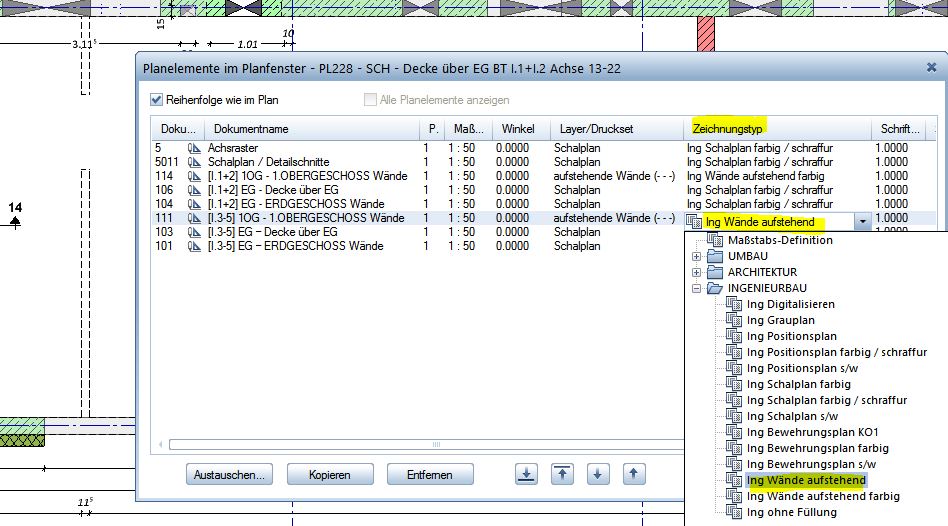Click drawing type icon beside Ing Grauplan

734,320
